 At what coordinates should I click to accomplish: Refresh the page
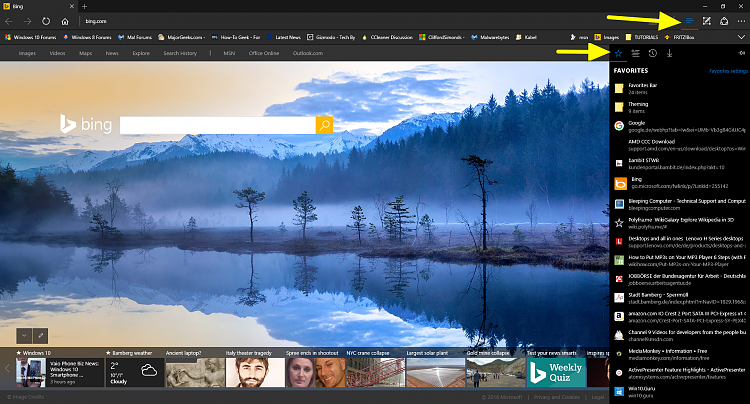click(x=46, y=21)
